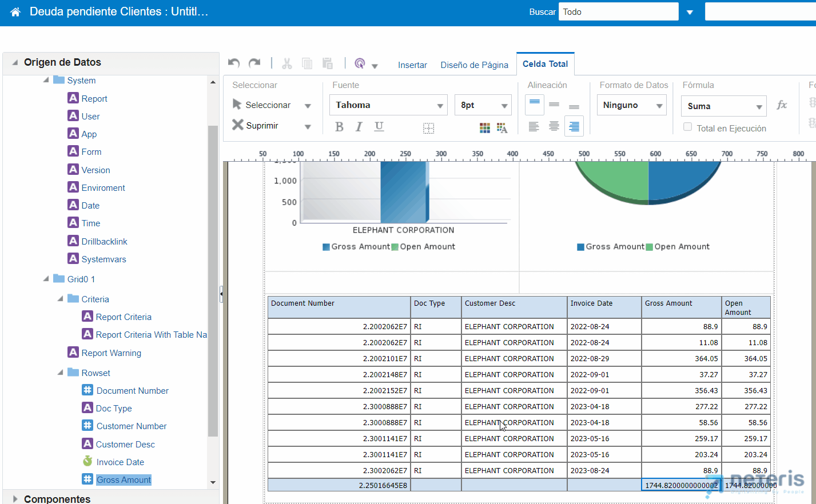Align cell text to the right

tap(574, 126)
